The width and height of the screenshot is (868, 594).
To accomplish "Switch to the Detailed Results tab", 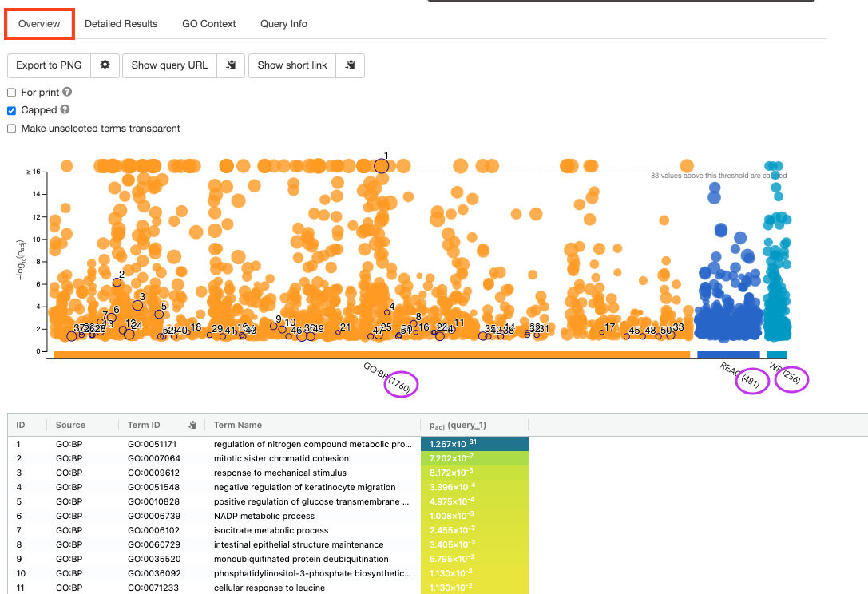I will pos(121,24).
